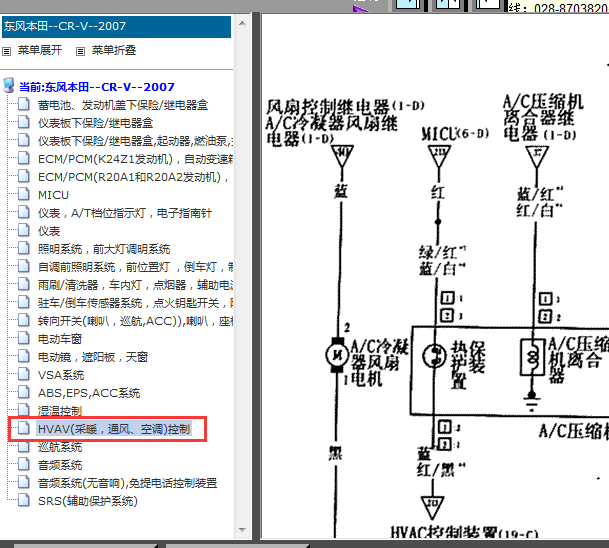The height and width of the screenshot is (548, 609).
Task: Select HVAV(采暖，通风、空调)控制 entry
Action: click(114, 429)
